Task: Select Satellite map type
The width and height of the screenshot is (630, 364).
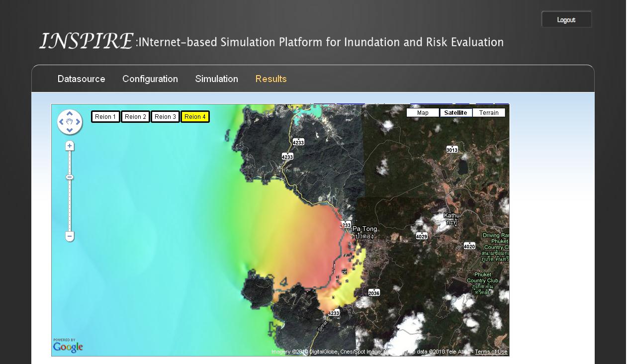Action: (455, 113)
